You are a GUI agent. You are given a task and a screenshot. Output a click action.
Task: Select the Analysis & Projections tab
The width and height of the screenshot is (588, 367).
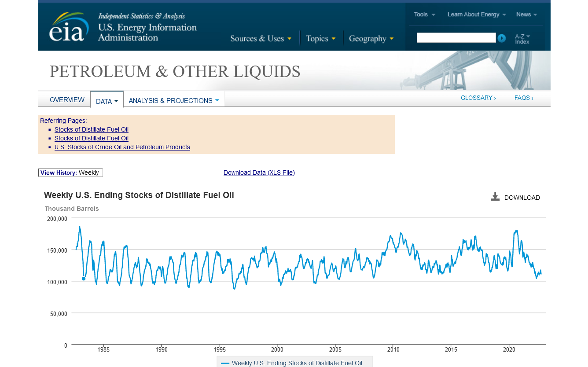(173, 101)
